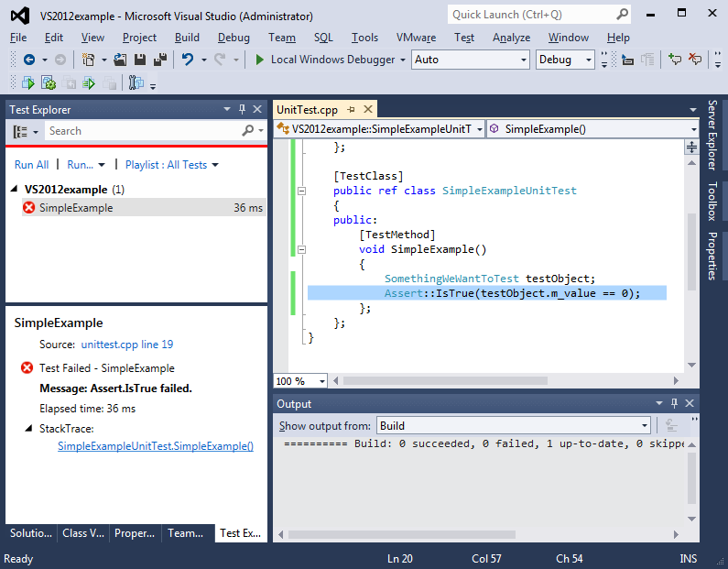728x569 pixels.
Task: Open the File menu
Action: [x=18, y=38]
